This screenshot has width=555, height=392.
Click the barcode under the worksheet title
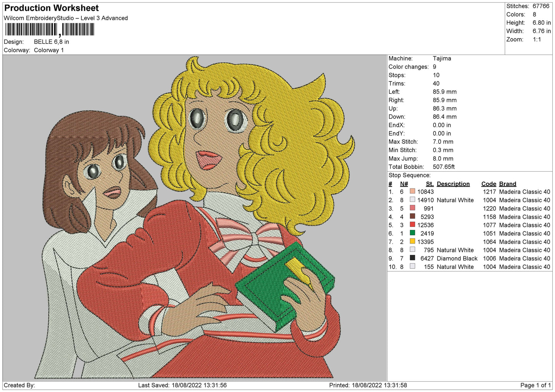pos(49,30)
